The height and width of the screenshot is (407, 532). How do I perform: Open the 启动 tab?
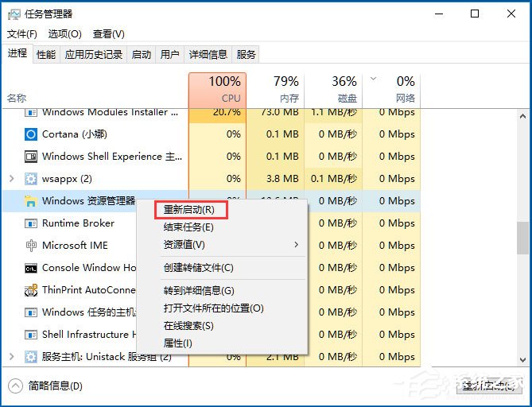click(x=141, y=54)
